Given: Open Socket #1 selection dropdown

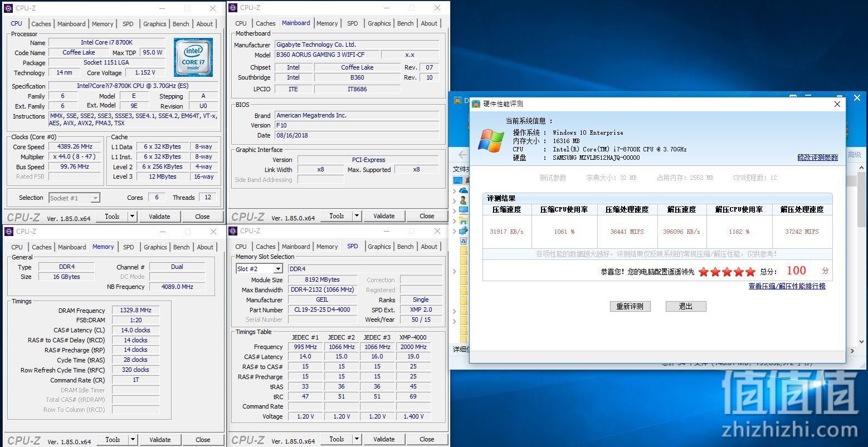Looking at the screenshot, I should (x=74, y=198).
